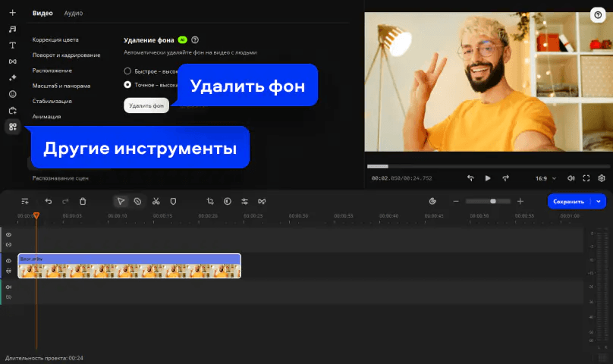613x364 pixels.
Task: Click Длительность проекта: 00:24 status text
Action: (x=44, y=358)
